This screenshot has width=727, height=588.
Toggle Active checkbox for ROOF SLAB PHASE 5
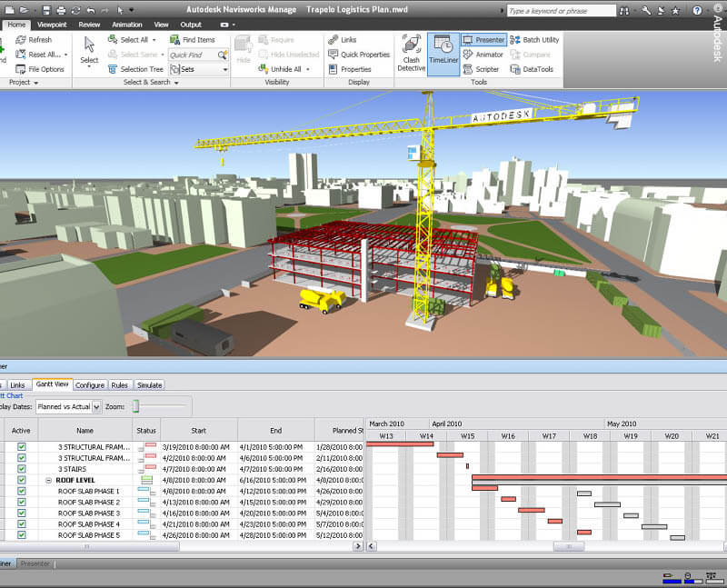click(x=21, y=534)
